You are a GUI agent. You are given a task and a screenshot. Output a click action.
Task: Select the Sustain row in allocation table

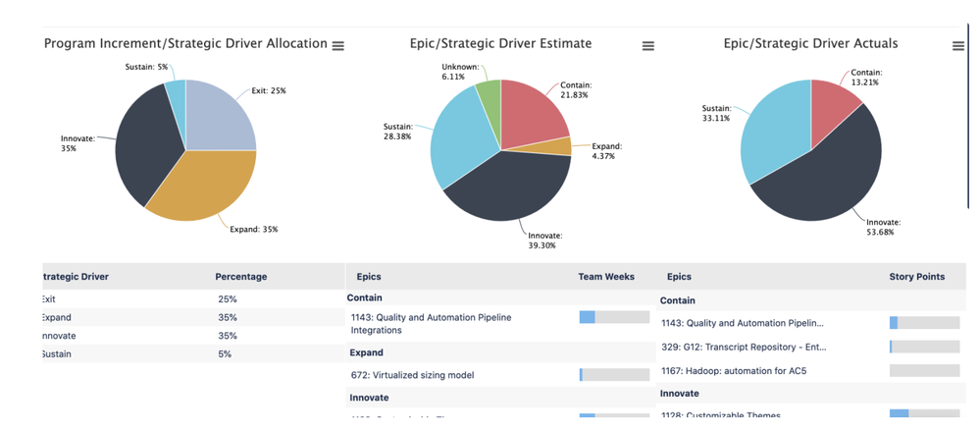[192, 354]
